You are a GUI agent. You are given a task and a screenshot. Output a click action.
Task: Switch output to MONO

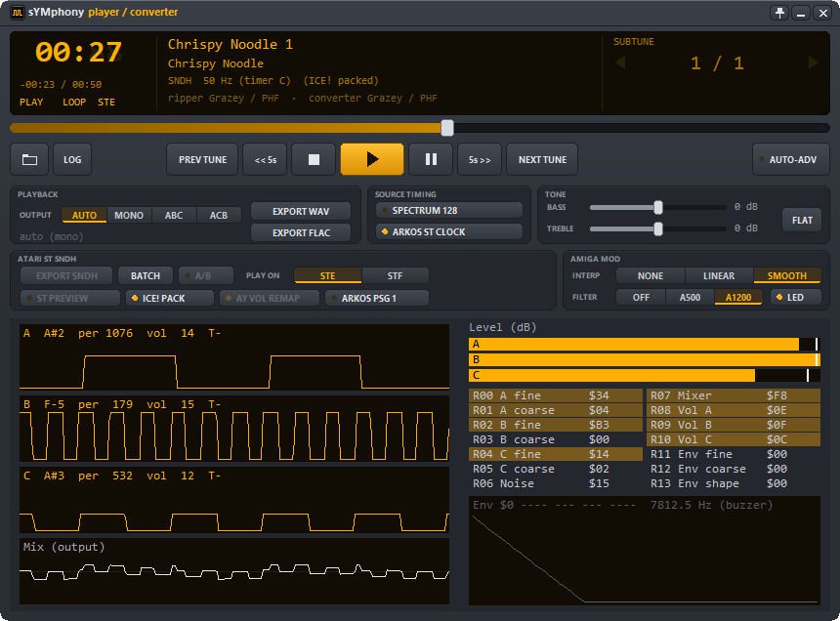tap(129, 215)
